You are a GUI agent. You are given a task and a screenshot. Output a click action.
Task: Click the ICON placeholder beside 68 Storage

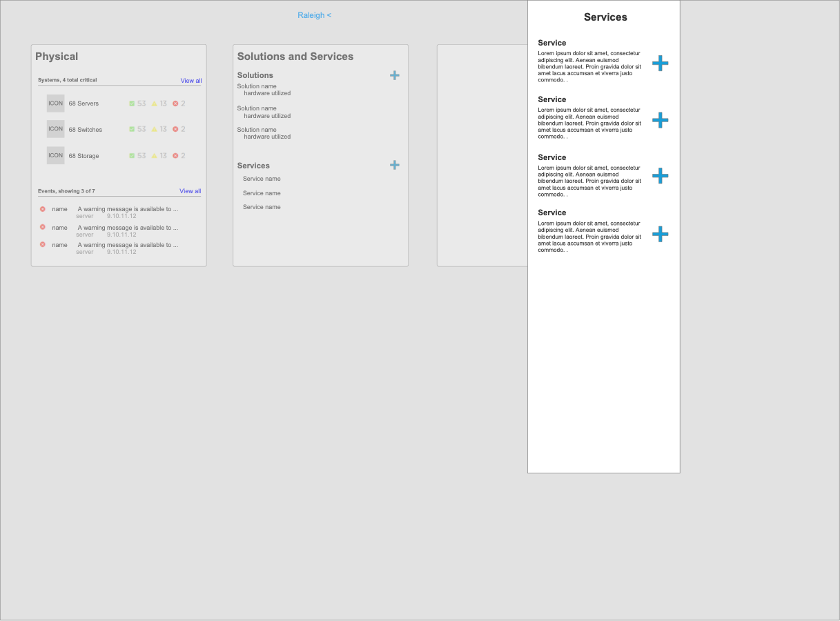(x=55, y=155)
